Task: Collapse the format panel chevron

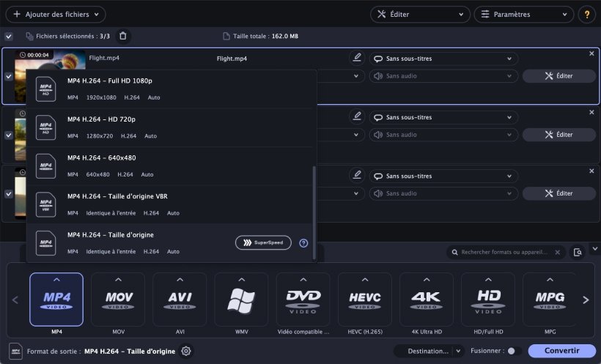Action: 594,249
